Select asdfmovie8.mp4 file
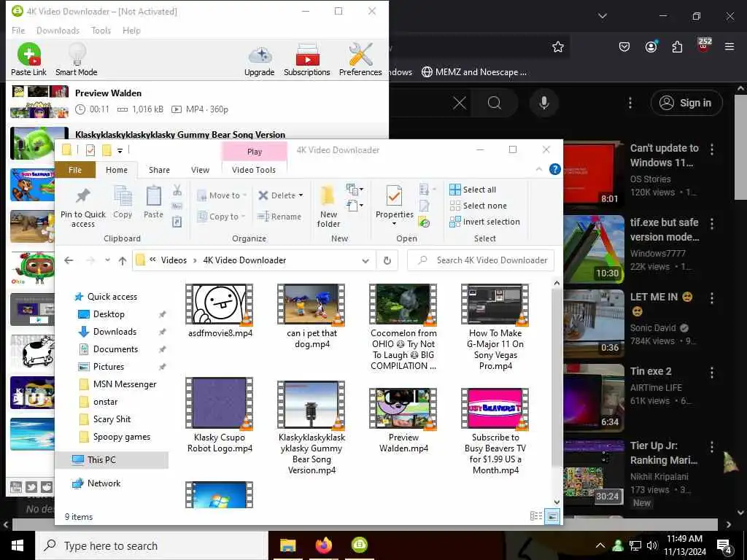Screen dimensions: 747x560 point(220,311)
